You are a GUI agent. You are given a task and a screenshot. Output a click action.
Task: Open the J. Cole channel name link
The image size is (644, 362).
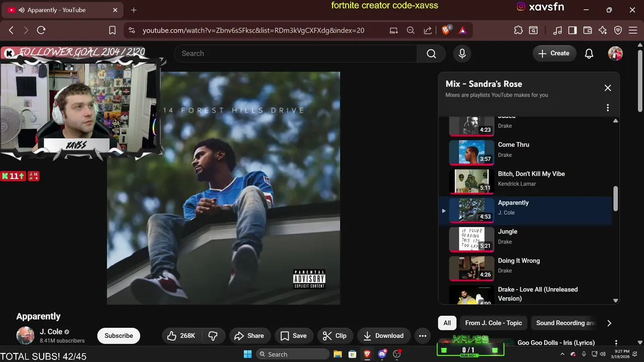51,332
